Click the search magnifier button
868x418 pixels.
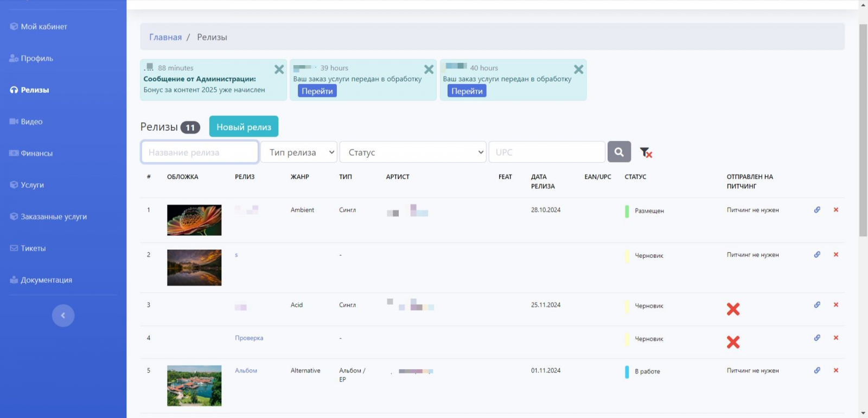tap(619, 152)
